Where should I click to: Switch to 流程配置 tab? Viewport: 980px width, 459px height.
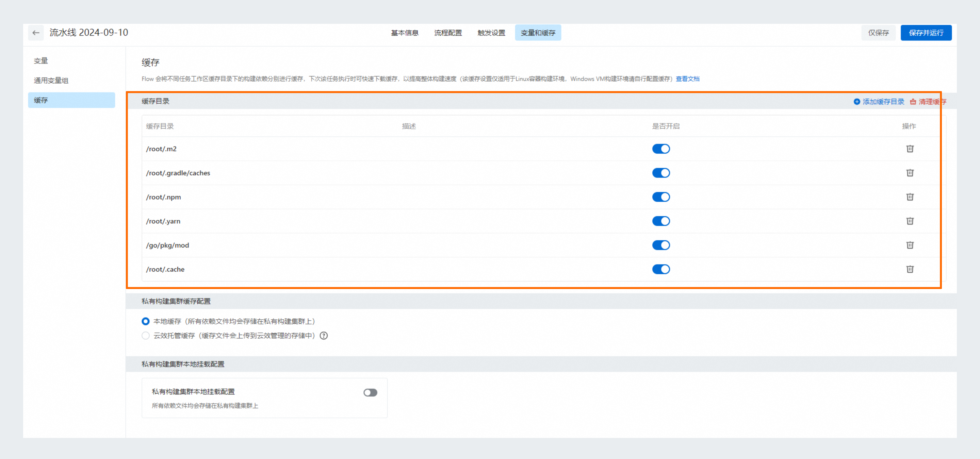point(448,33)
